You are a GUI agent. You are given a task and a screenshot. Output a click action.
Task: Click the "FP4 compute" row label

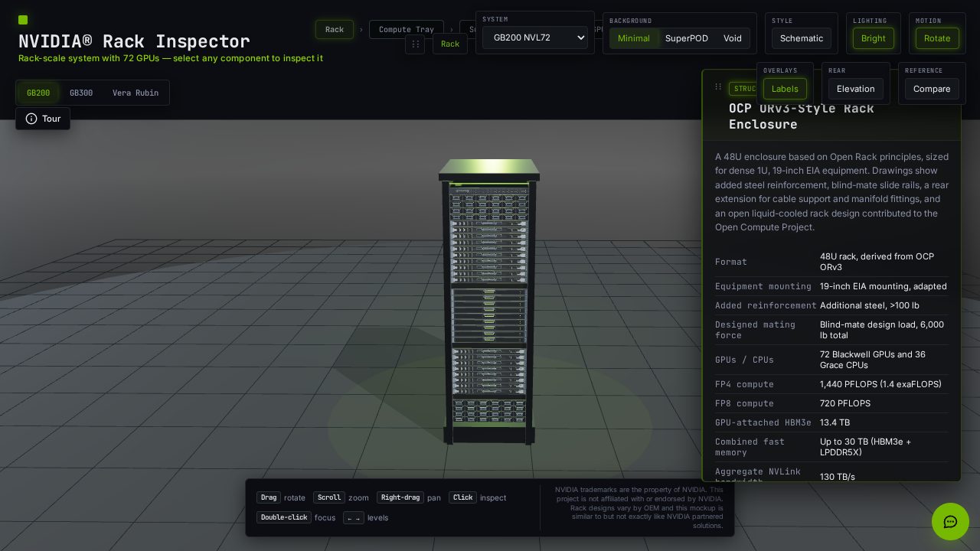click(744, 384)
